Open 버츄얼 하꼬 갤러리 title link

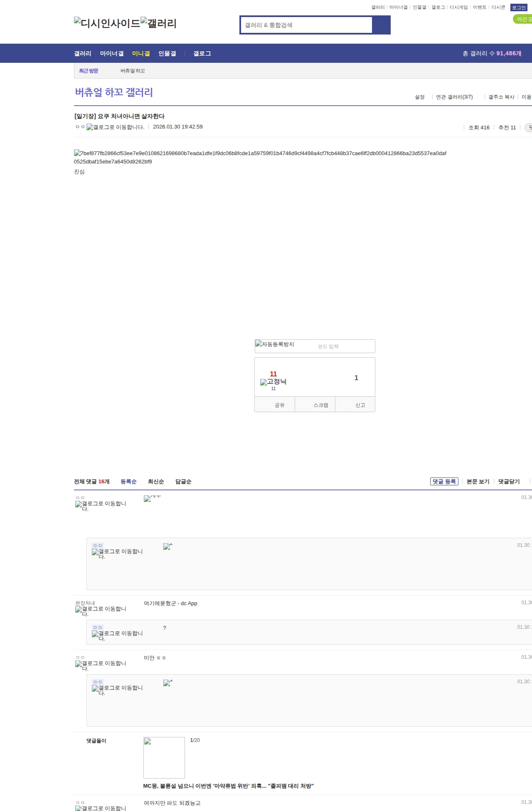coord(114,92)
